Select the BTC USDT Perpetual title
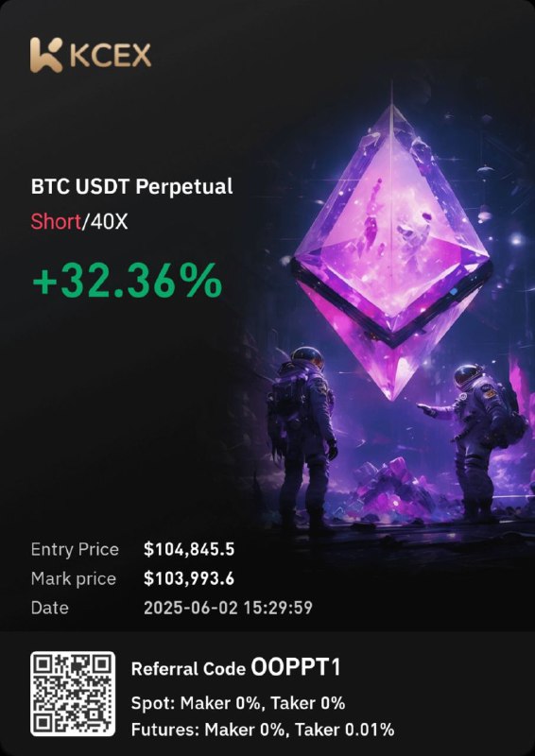535x756 pixels. [132, 187]
